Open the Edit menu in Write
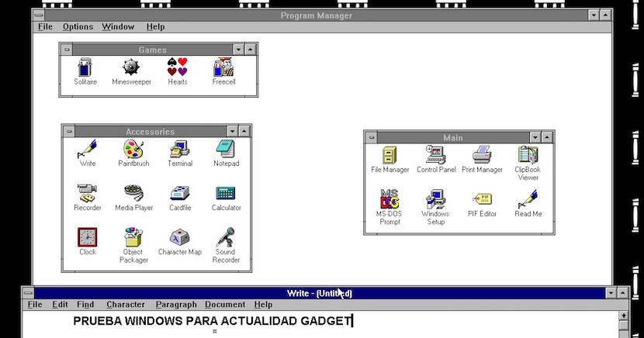Viewport: 644px width, 338px height. [x=60, y=305]
